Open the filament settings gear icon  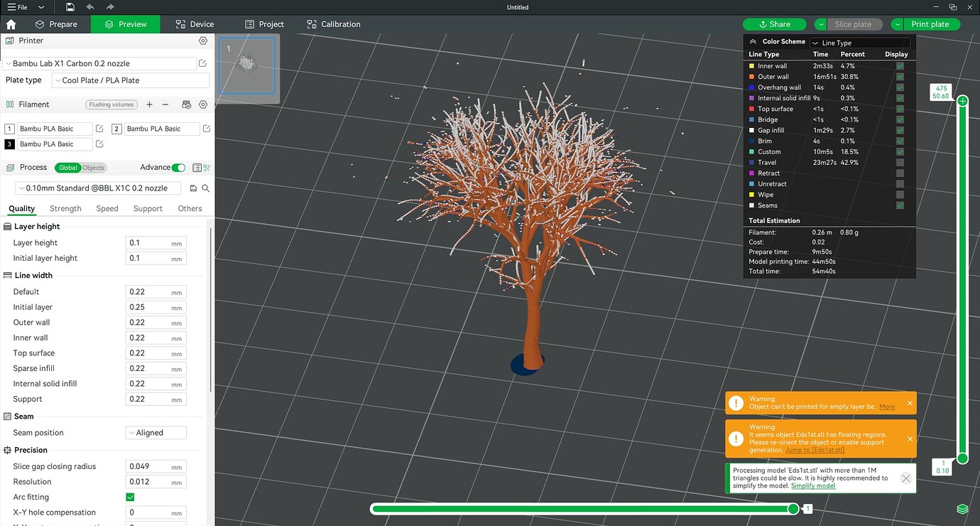tap(203, 104)
